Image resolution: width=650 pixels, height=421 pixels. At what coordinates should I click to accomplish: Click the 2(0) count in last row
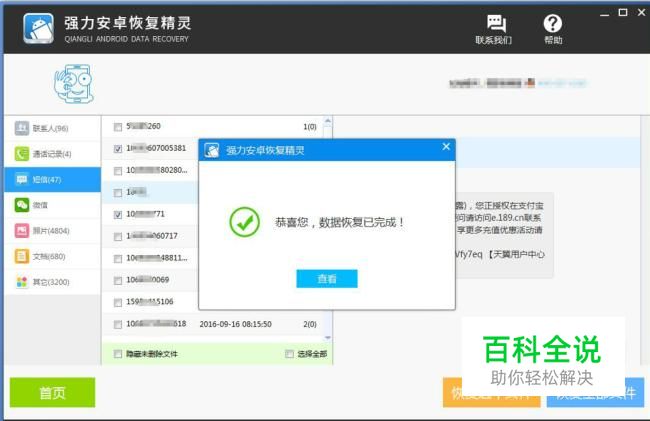click(310, 324)
